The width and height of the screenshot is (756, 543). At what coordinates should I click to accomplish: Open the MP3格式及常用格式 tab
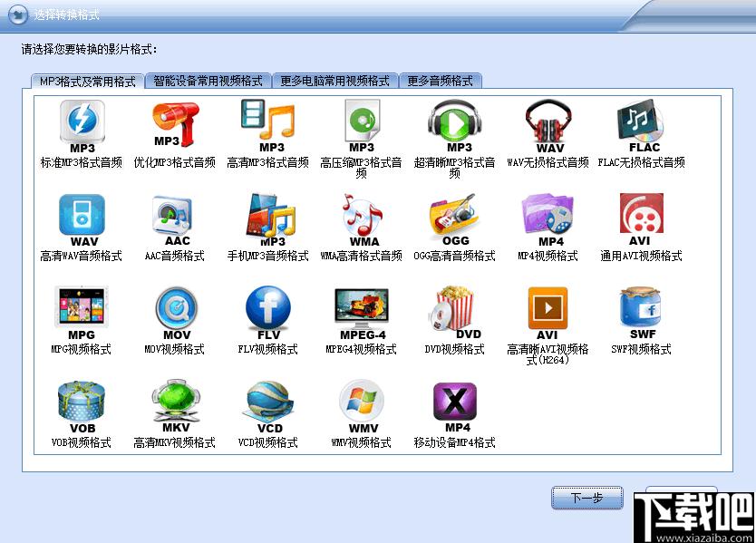[87, 81]
